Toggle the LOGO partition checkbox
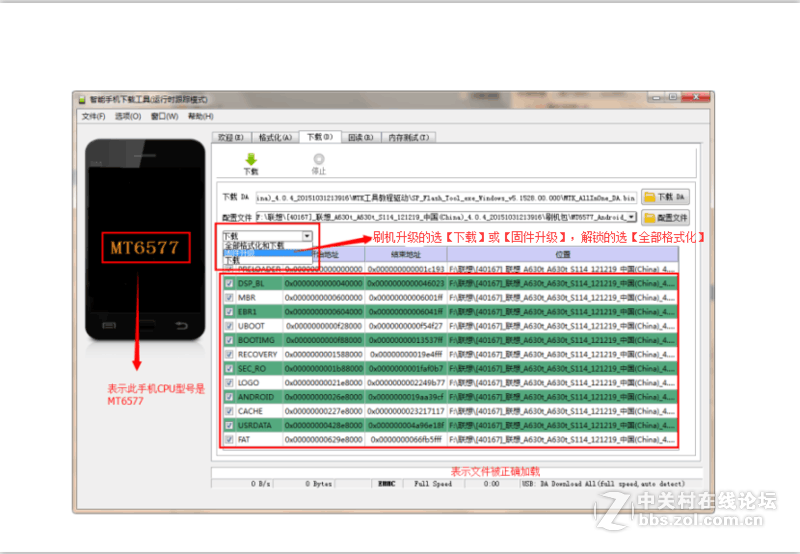 [x=229, y=383]
